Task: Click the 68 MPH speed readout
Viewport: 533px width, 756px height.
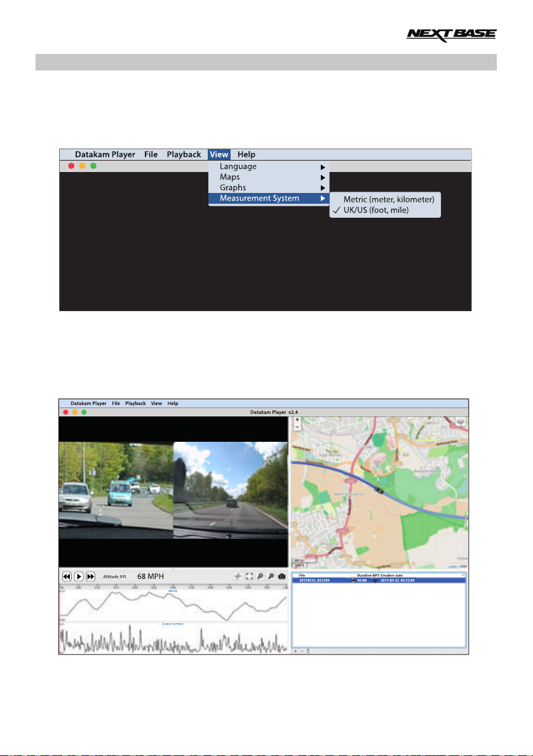Action: coord(151,576)
